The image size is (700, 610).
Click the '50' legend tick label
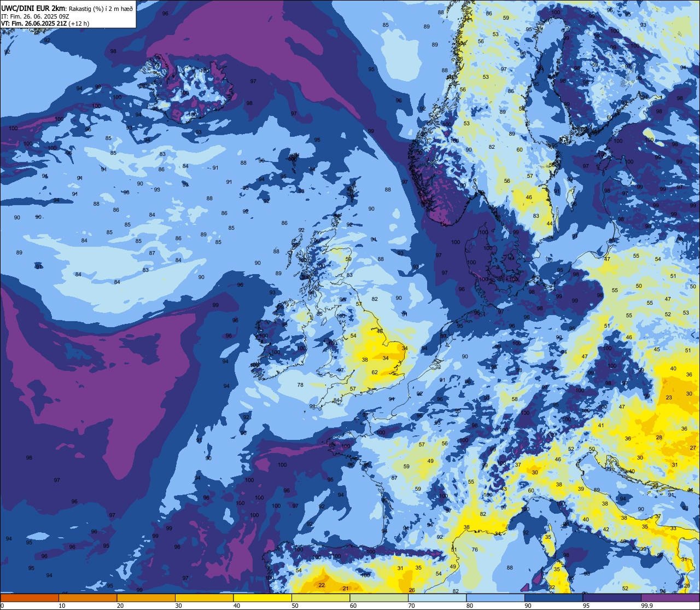(295, 606)
